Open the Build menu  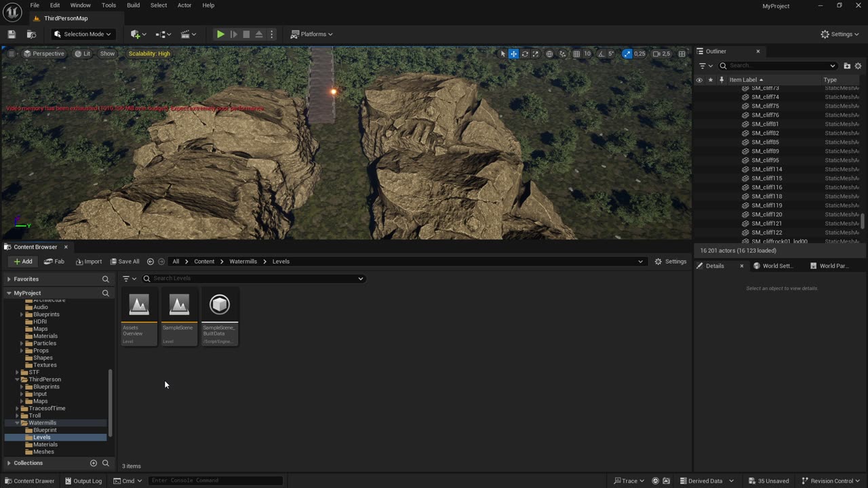click(133, 5)
